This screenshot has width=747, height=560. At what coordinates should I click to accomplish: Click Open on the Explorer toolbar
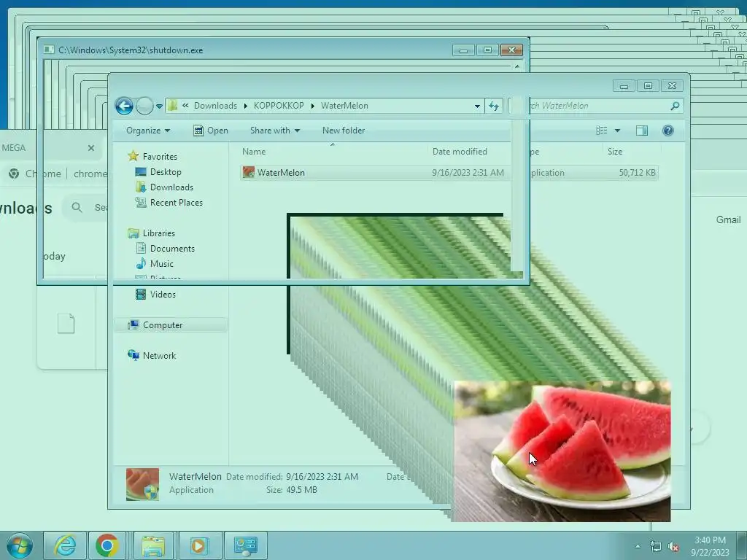click(211, 131)
